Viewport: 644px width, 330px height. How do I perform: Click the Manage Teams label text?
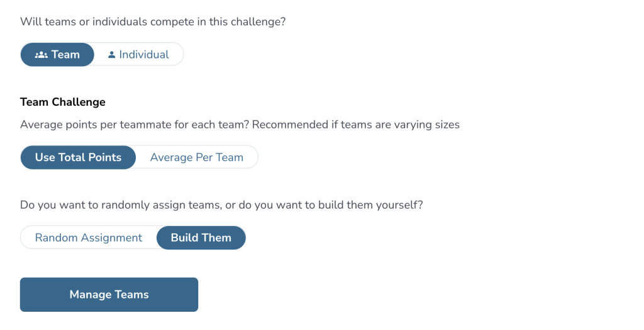[x=109, y=295]
